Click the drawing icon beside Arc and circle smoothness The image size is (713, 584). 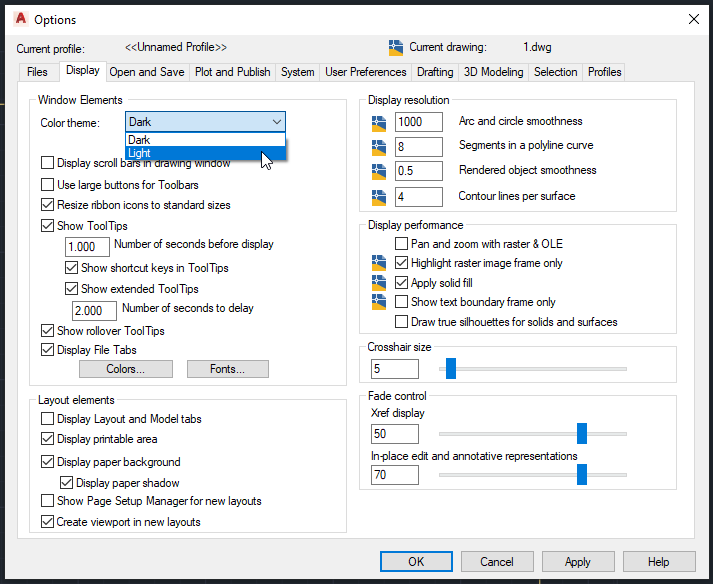(x=379, y=122)
